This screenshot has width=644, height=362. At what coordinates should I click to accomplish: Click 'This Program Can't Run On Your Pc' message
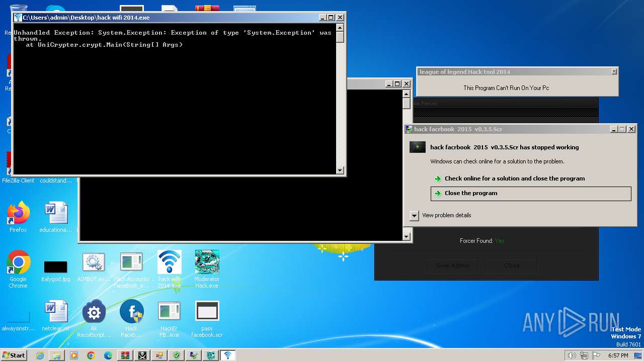506,88
